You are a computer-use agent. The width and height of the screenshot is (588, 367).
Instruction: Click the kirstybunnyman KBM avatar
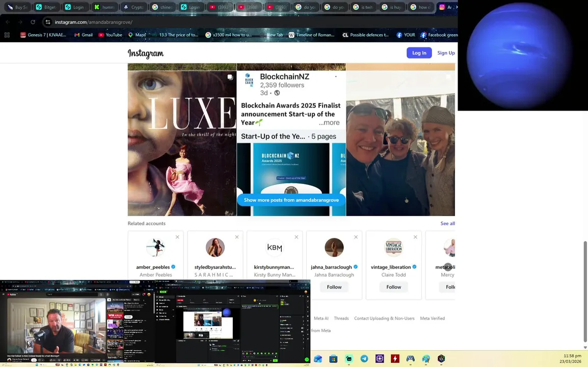point(275,247)
